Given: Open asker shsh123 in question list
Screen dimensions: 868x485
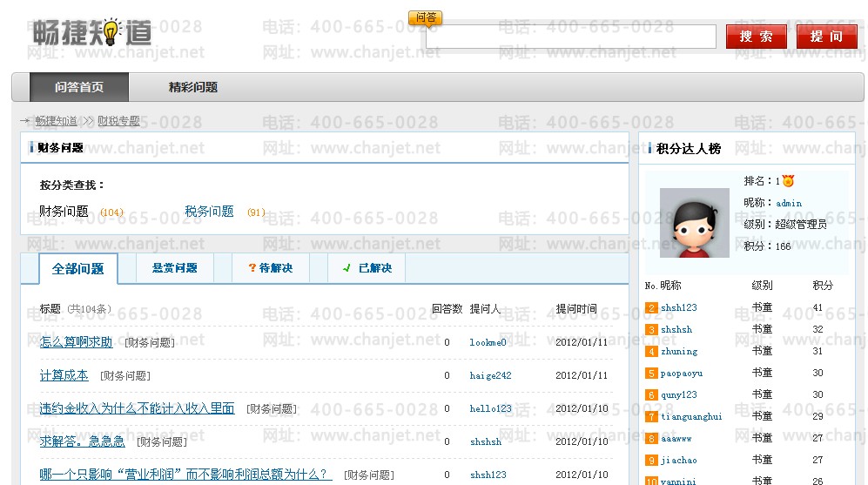Looking at the screenshot, I should point(488,475).
